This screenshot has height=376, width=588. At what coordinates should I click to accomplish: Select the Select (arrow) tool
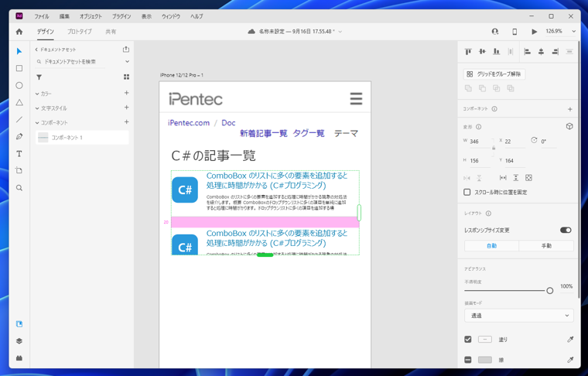click(19, 51)
